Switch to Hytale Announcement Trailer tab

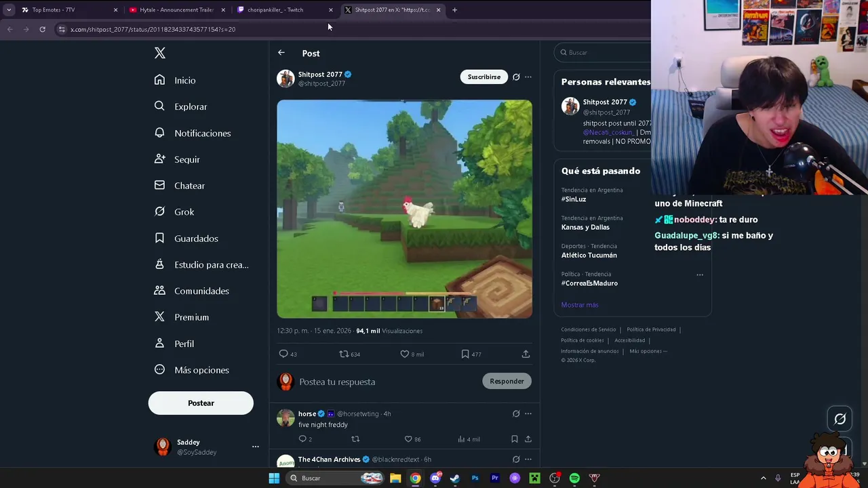176,9
